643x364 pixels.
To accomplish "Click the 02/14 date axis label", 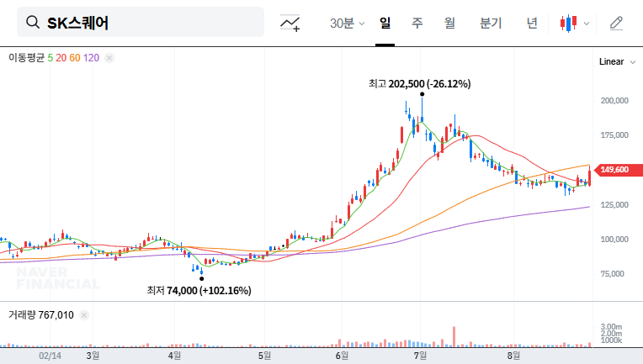I will [50, 356].
